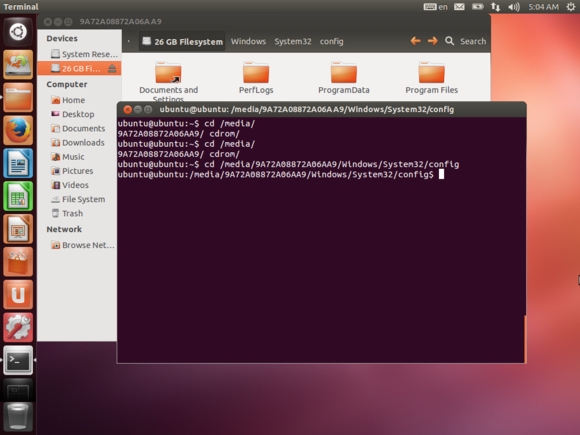This screenshot has height=435, width=580.
Task: Go back in the file manager
Action: [x=415, y=41]
